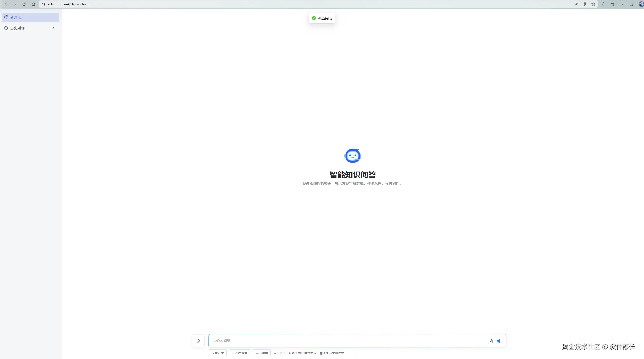The width and height of the screenshot is (644, 359).
Task: Bookmark page with the star icon
Action: click(593, 4)
